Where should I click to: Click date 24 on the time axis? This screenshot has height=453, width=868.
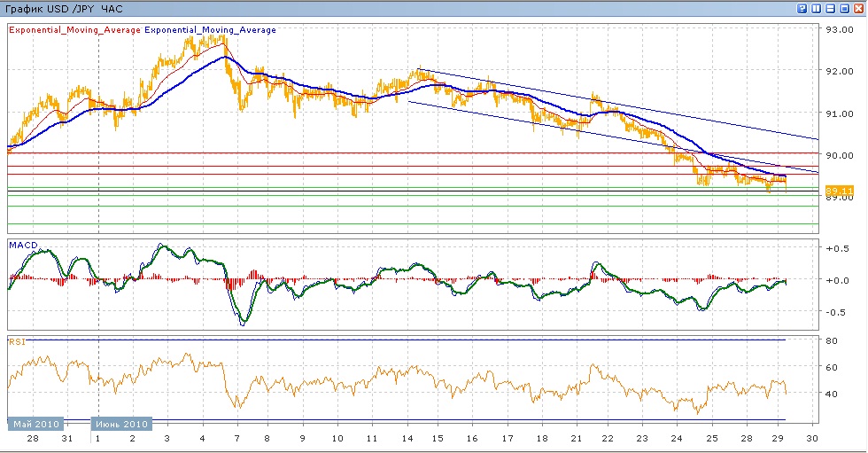click(677, 439)
